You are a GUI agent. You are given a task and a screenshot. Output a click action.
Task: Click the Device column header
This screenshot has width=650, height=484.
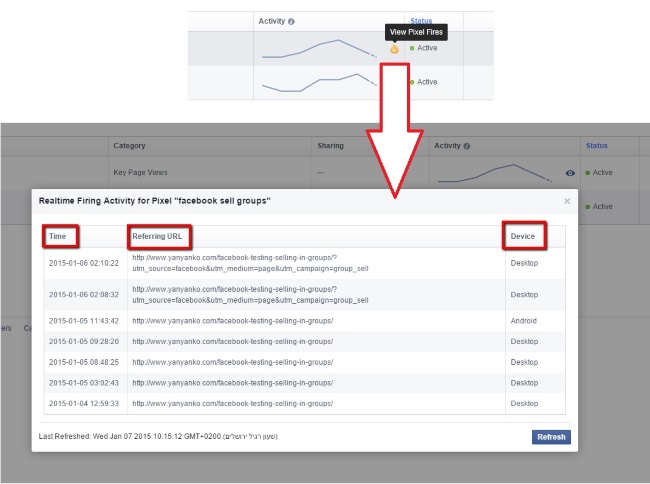coord(522,236)
